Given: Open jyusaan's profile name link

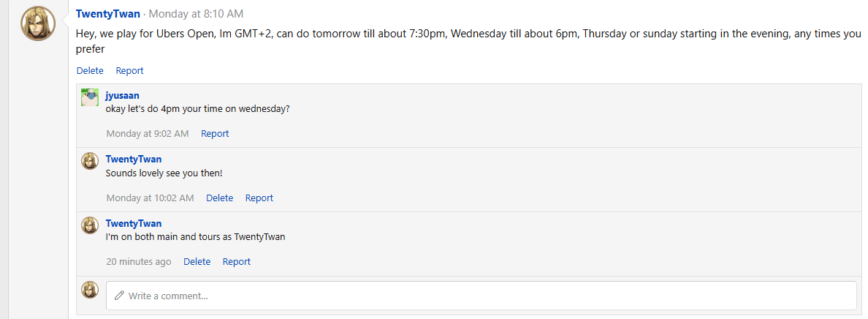Looking at the screenshot, I should click(122, 95).
